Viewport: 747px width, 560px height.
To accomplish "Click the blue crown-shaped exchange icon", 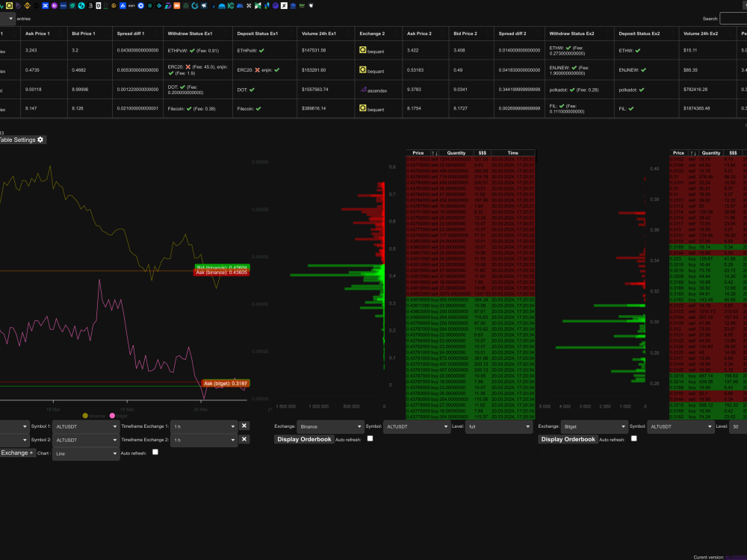I will 293,6.
